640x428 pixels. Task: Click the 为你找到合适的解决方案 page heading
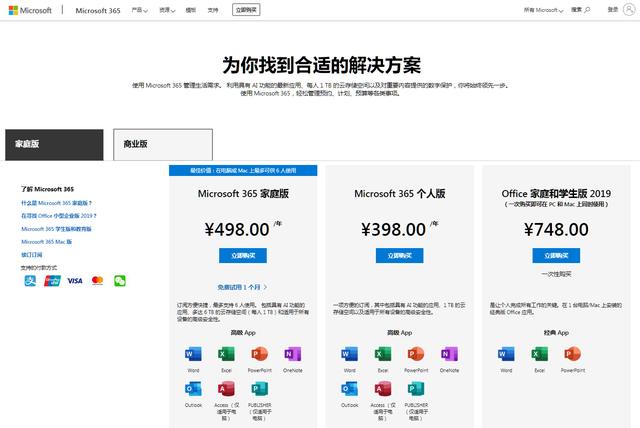point(322,65)
